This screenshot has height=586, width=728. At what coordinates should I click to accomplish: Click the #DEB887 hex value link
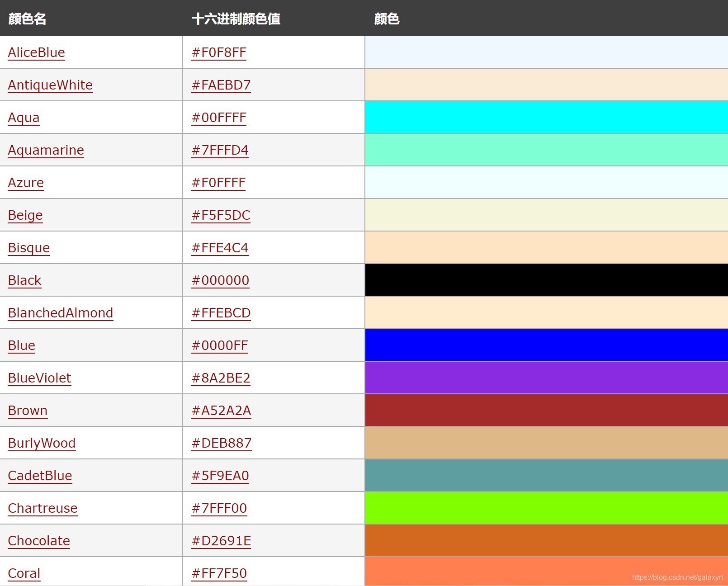[221, 443]
